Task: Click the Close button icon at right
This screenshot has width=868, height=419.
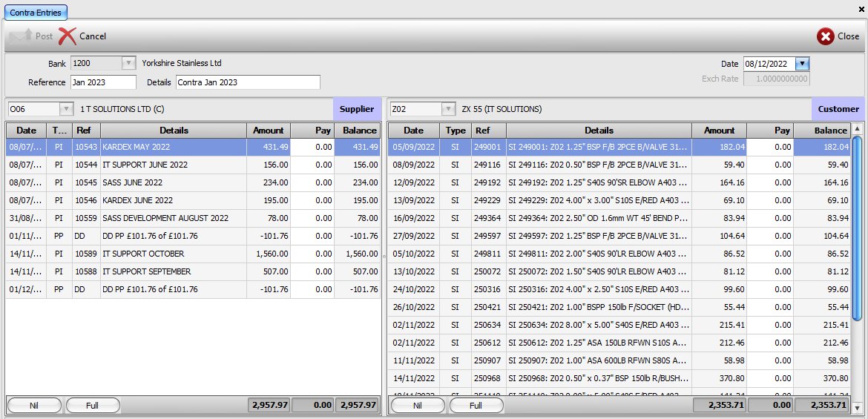Action: coord(825,36)
